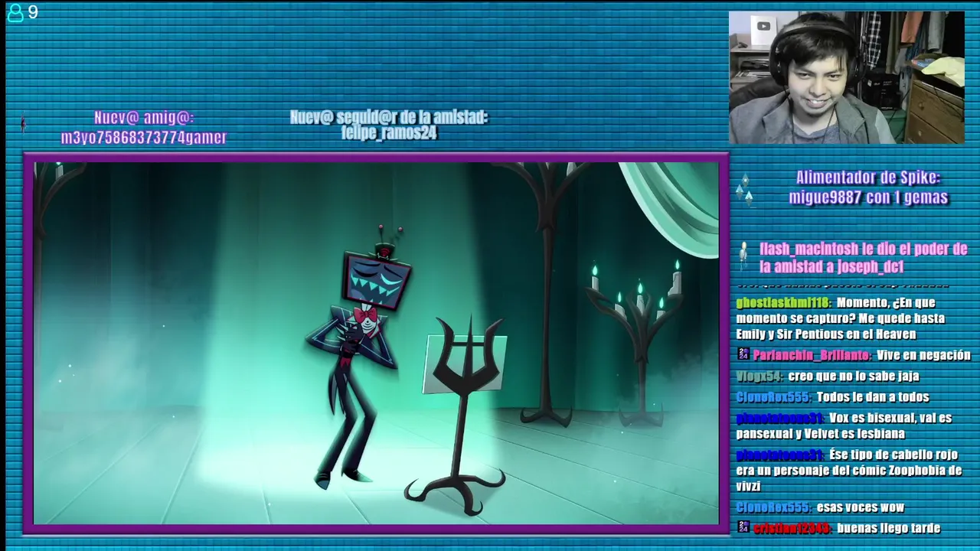Click 'Nuev@ seguid@r de la amistad:' label
Image resolution: width=980 pixels, height=551 pixels.
pos(389,117)
